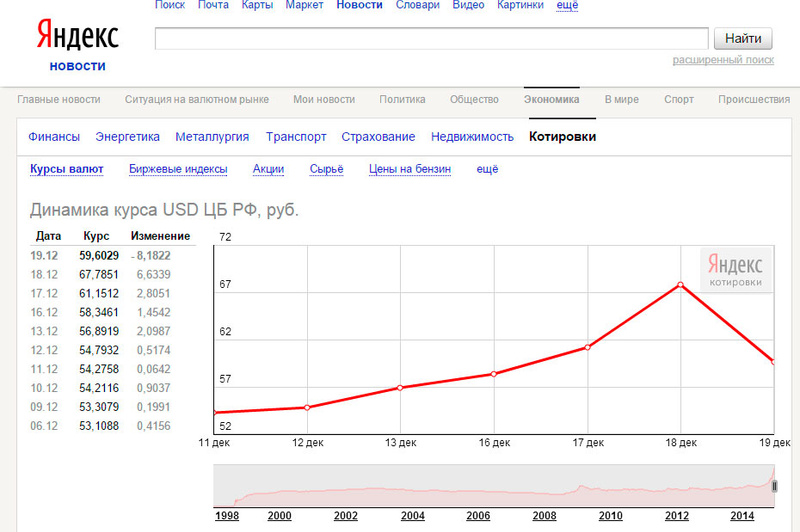
Task: Click the Яндекс logo
Action: tap(78, 35)
